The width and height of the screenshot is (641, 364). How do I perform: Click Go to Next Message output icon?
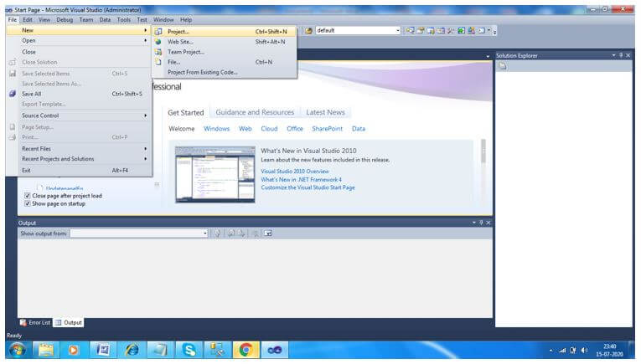click(x=241, y=233)
